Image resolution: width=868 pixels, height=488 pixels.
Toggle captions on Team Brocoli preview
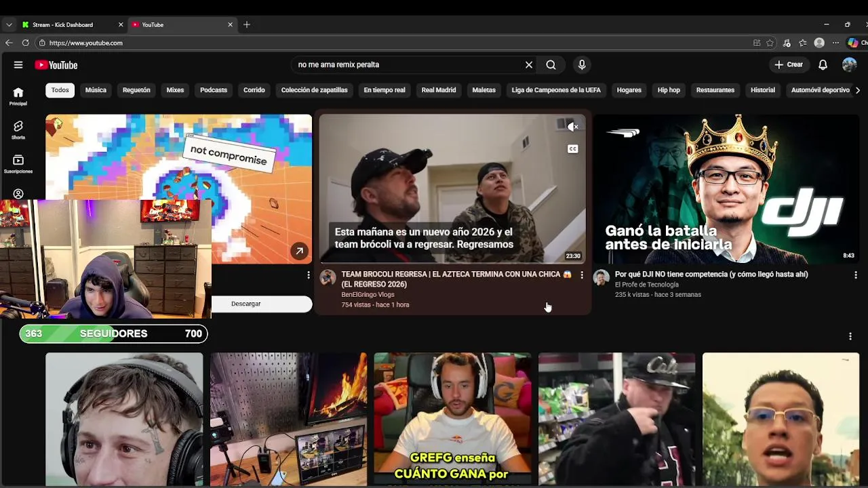[x=572, y=149]
